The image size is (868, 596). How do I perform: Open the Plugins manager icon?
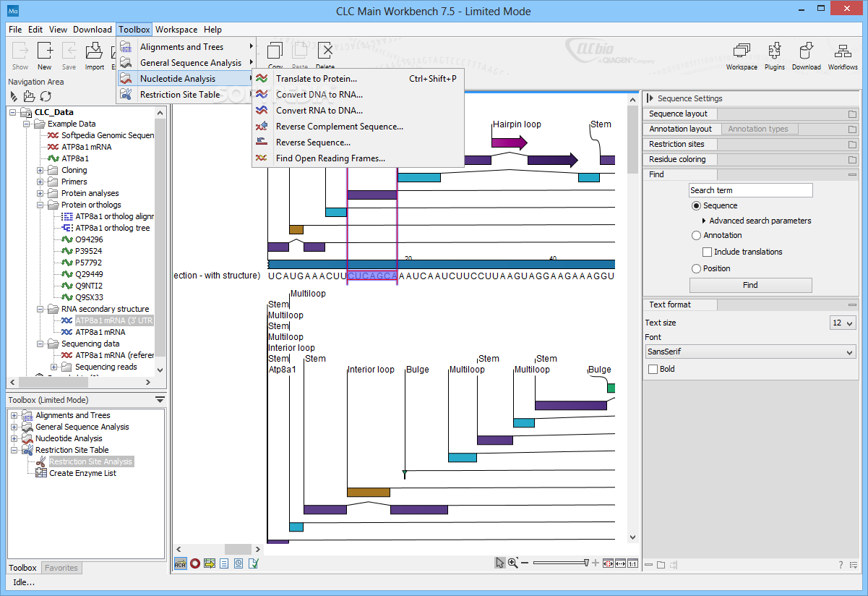(x=775, y=56)
